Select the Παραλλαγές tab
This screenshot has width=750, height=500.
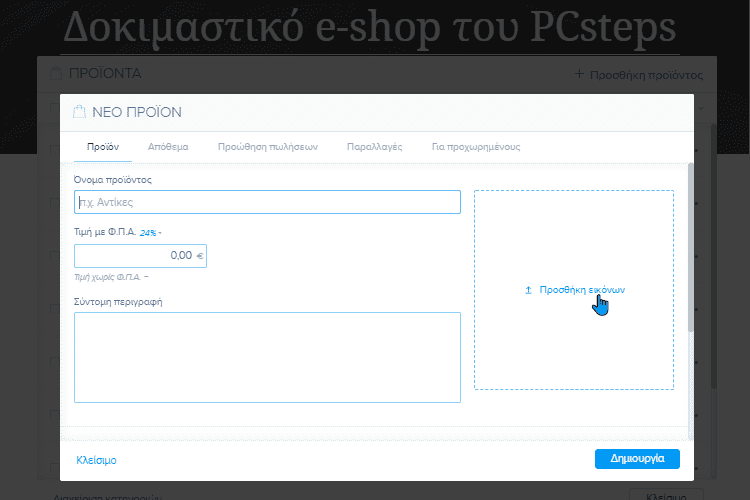click(375, 147)
